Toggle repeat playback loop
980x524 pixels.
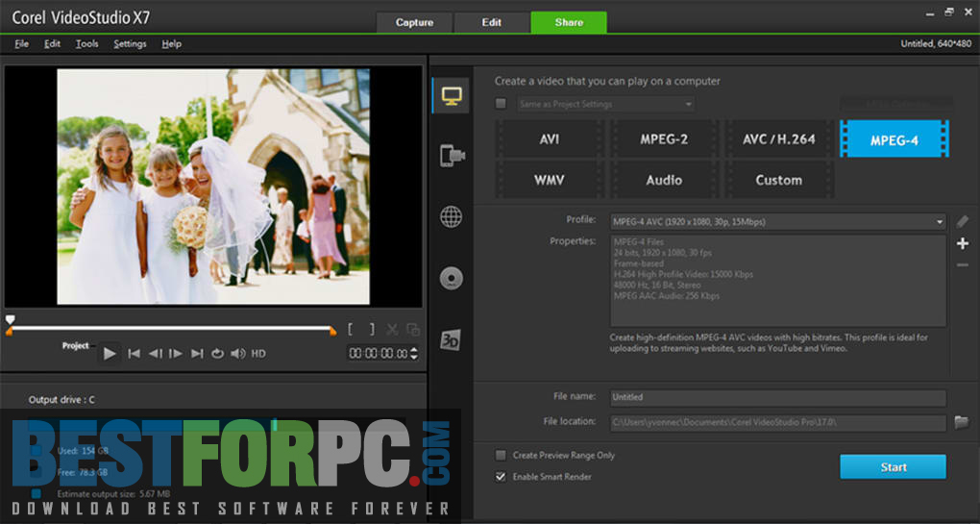coord(217,354)
